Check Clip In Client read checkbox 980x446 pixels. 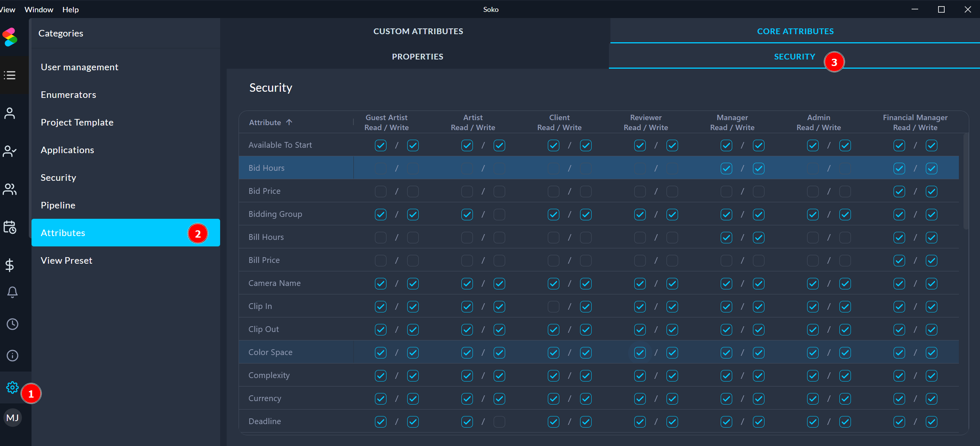pos(553,307)
